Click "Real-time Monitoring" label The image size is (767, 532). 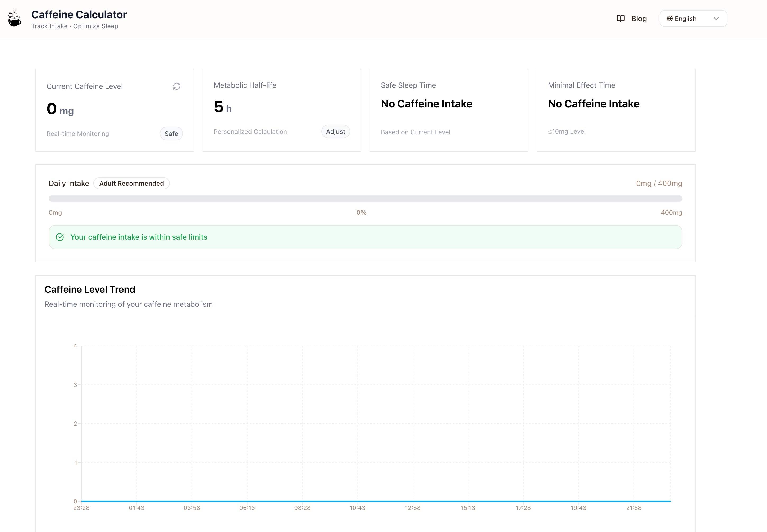click(78, 134)
